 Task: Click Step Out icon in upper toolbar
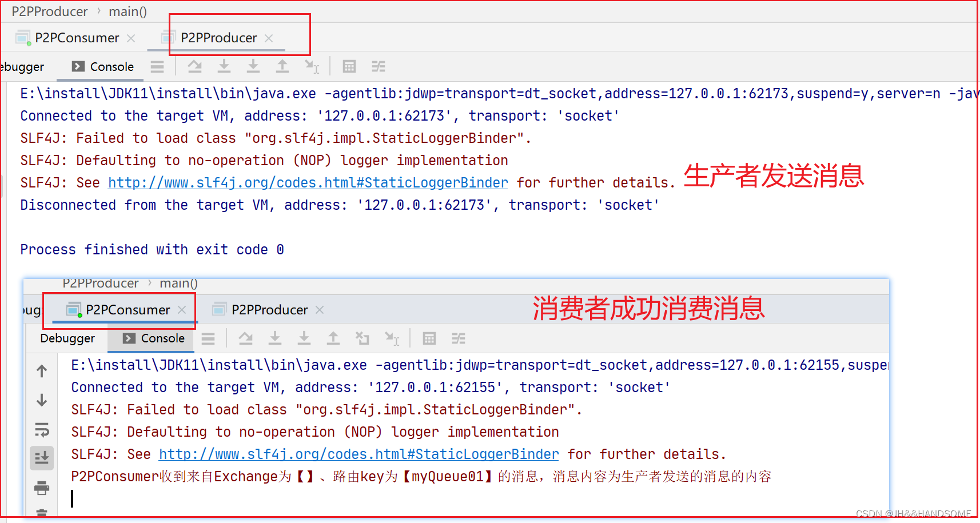[282, 67]
